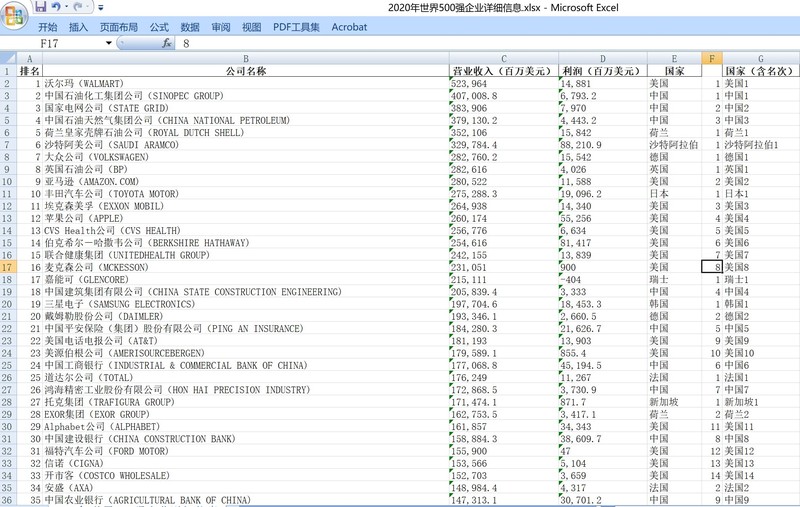Screen dimensions: 800x507
Task: Undo the last action in the quick access toolbar
Action: [x=56, y=7]
